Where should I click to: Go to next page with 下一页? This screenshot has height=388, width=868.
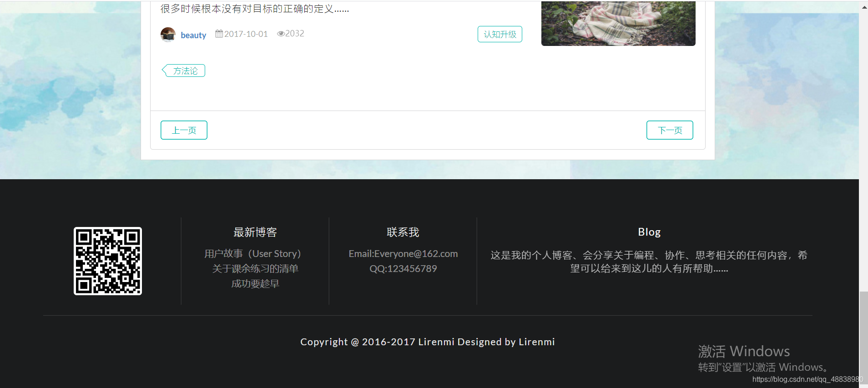(x=670, y=130)
